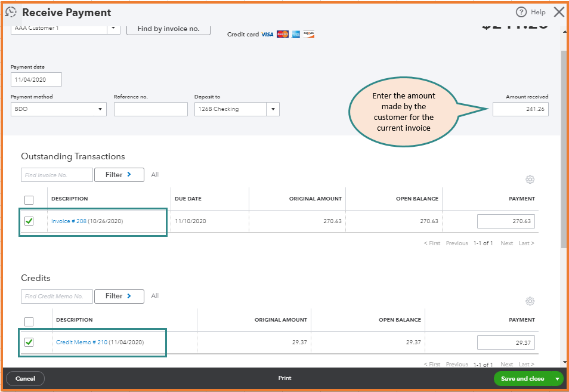Click Previous in Outstanding Transactions pagination
The image size is (569, 392).
click(x=457, y=243)
